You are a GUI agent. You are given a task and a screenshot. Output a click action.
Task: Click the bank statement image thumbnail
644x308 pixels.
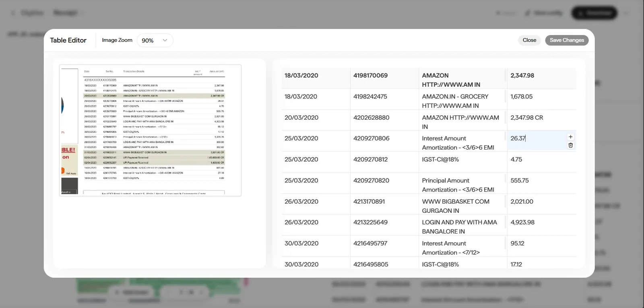coord(150,130)
